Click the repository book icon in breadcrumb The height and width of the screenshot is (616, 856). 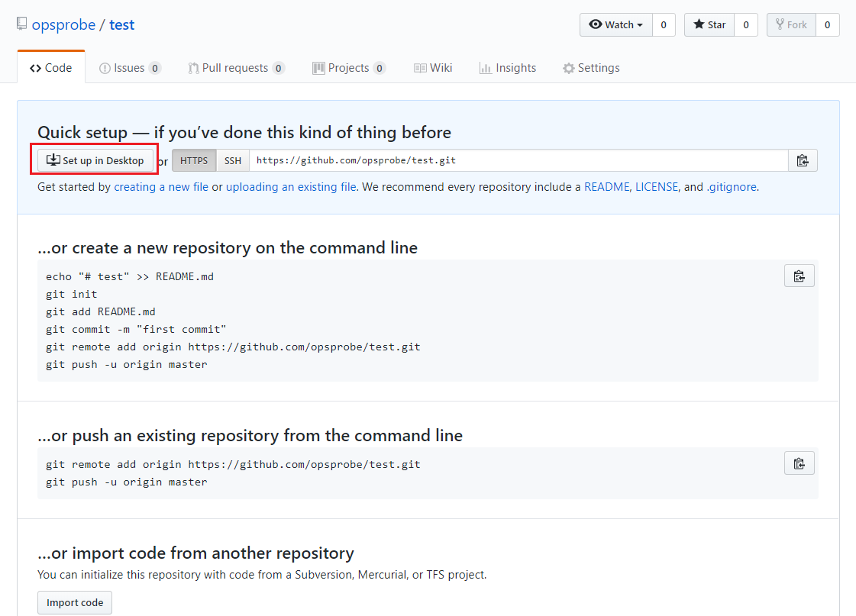pos(21,22)
